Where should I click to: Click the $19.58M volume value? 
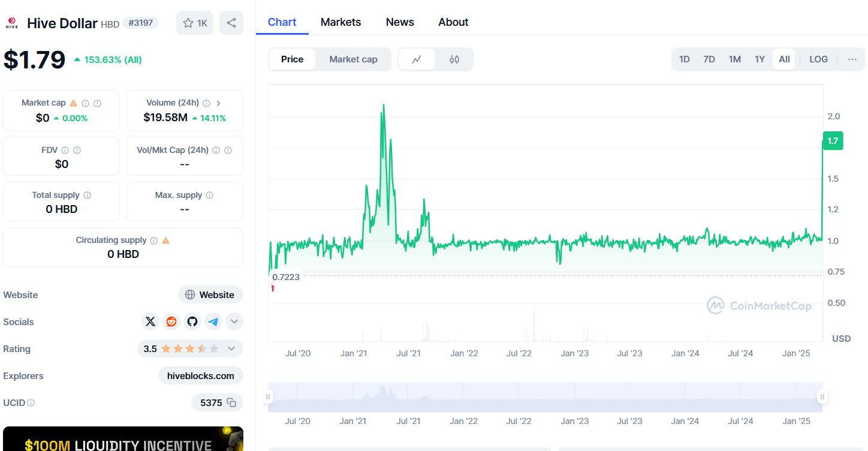click(165, 118)
